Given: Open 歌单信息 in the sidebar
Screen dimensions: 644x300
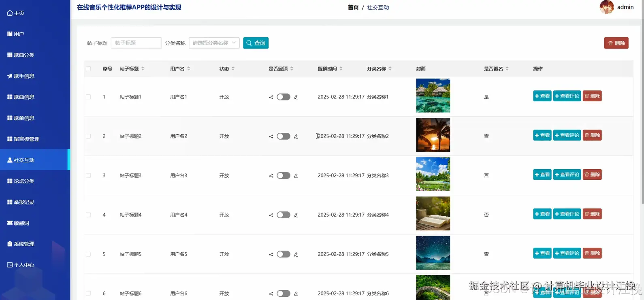Looking at the screenshot, I should point(35,118).
